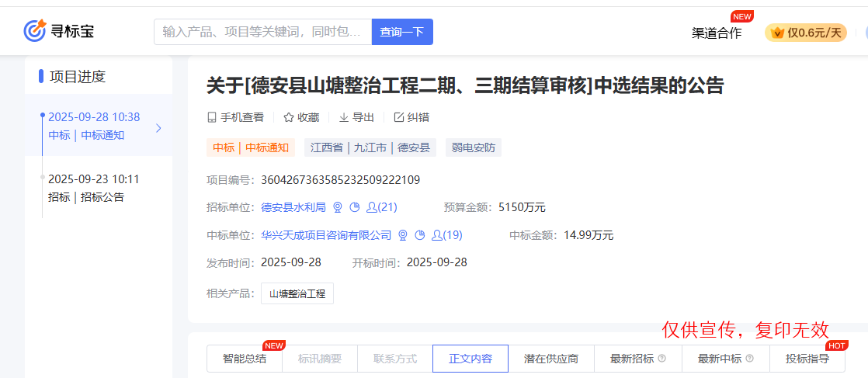Open 手机查看 mobile view option
The height and width of the screenshot is (378, 868).
pos(235,117)
